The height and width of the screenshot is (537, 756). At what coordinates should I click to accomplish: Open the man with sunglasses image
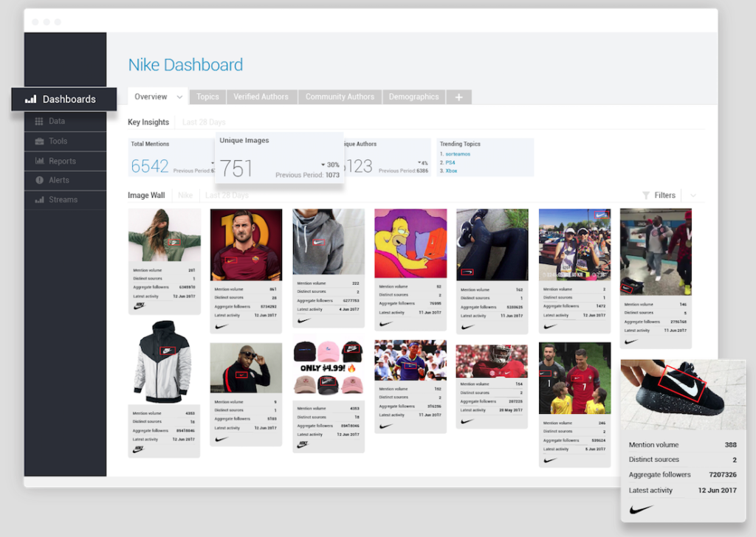246,368
